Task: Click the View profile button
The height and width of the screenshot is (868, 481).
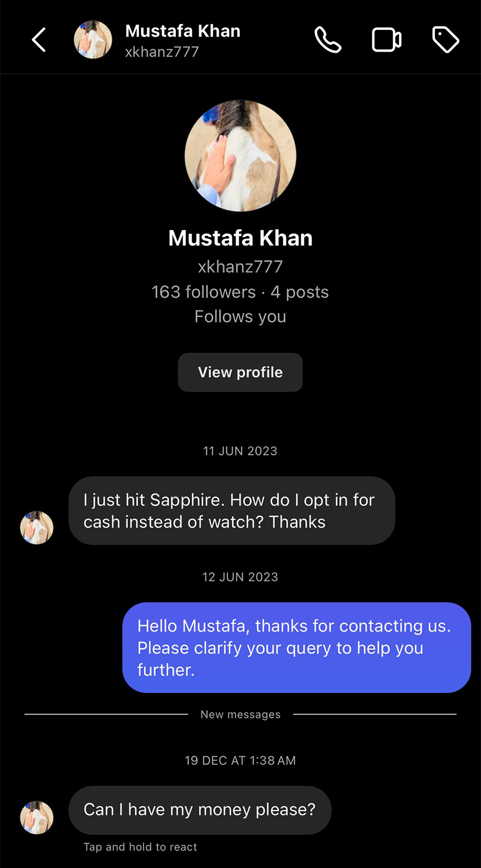Action: (x=240, y=372)
